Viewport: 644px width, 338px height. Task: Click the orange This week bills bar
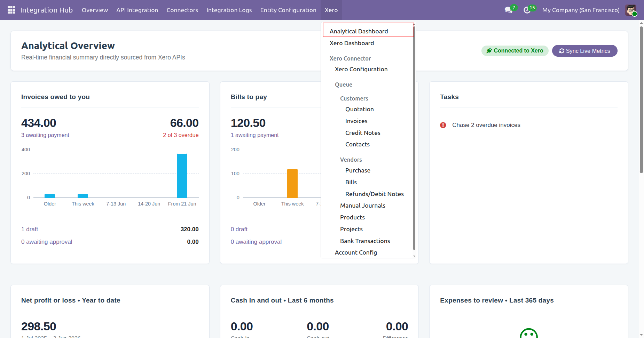(292, 183)
